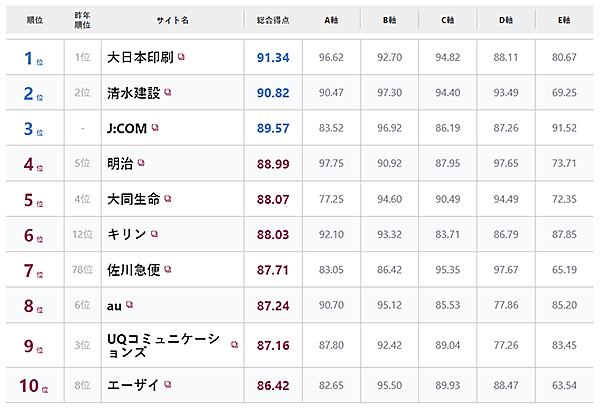
Task: Open the external link icon beside J:COM
Action: point(155,128)
